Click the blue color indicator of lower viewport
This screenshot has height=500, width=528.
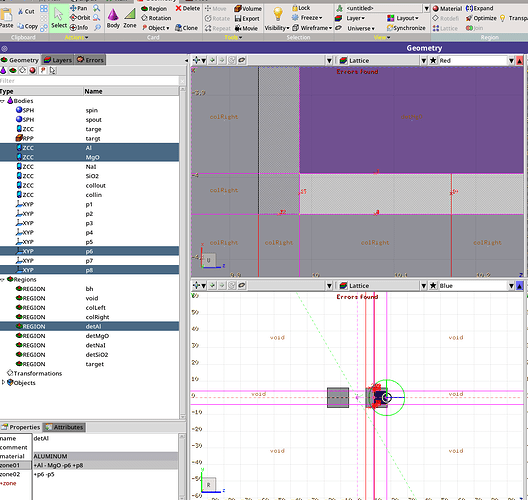tap(519, 286)
